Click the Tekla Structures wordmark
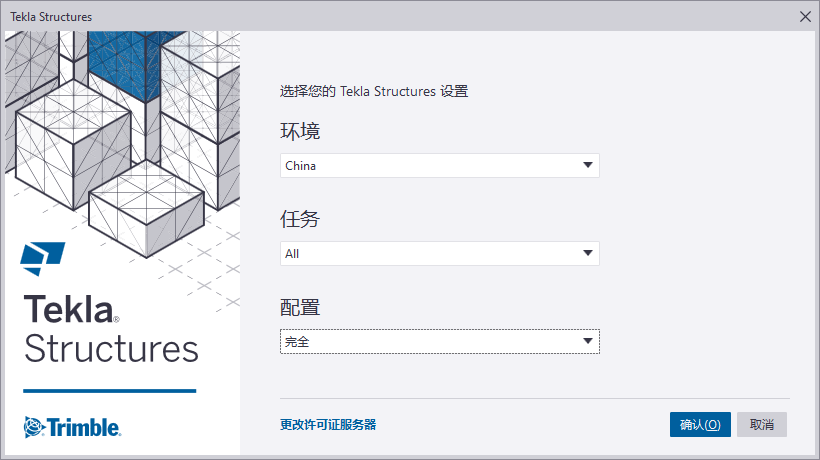Viewport: 820px width, 460px height. pyautogui.click(x=111, y=328)
